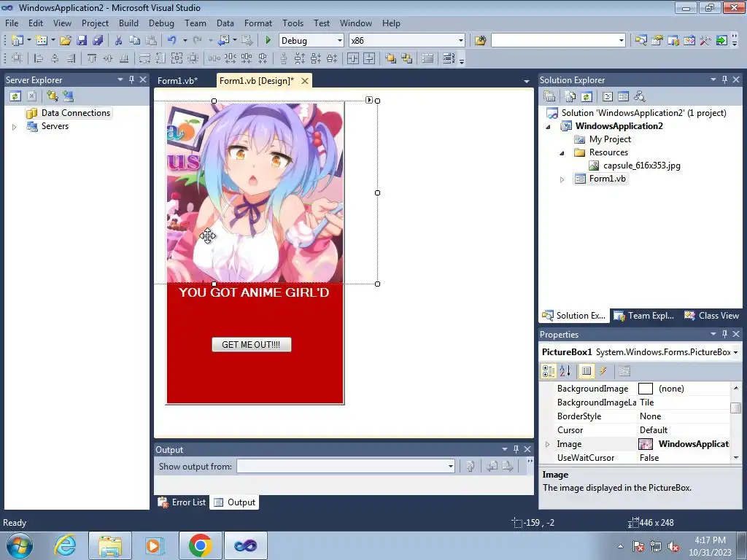The image size is (747, 560).
Task: Switch to Team Explorer tab
Action: pyautogui.click(x=644, y=315)
